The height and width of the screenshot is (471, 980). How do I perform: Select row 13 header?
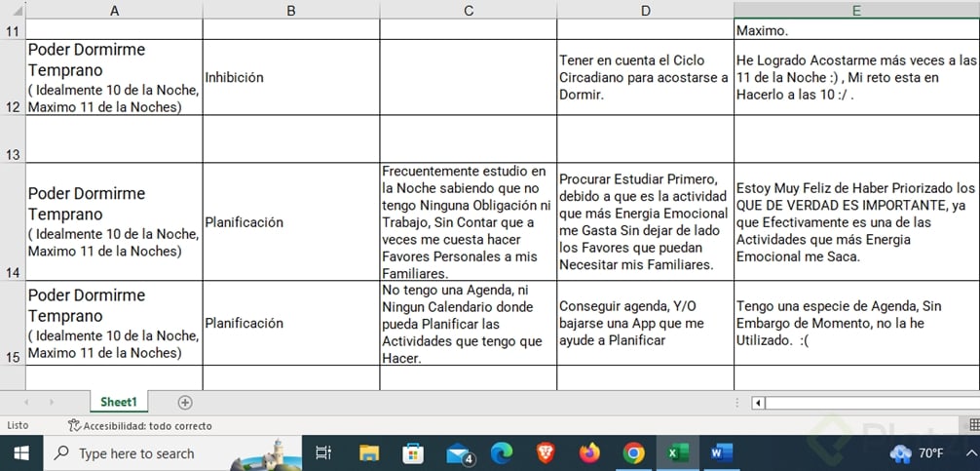(13, 138)
